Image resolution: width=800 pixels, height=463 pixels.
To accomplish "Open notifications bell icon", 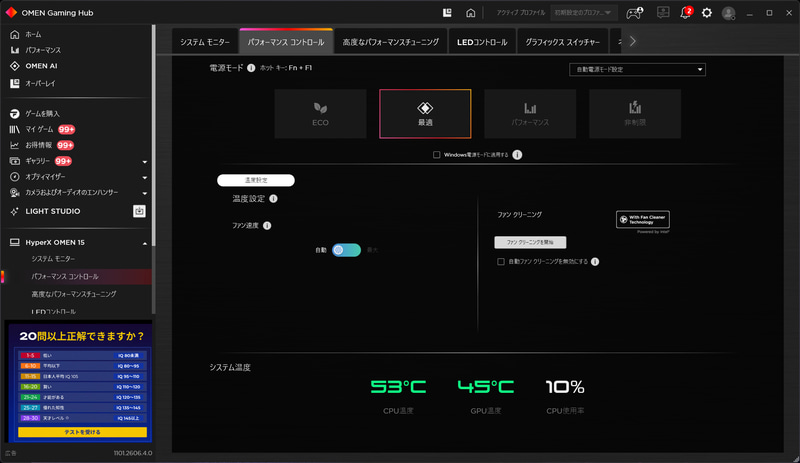I will (685, 13).
